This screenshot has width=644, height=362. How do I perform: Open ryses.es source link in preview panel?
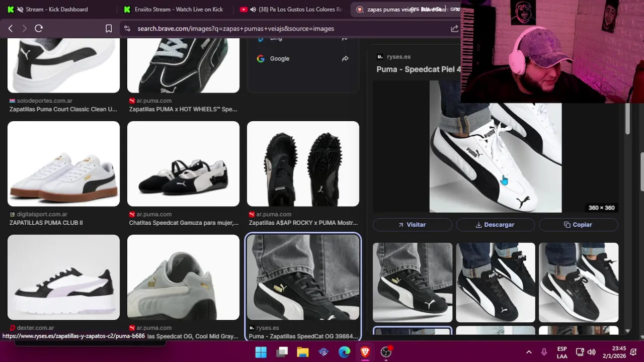pos(398,57)
